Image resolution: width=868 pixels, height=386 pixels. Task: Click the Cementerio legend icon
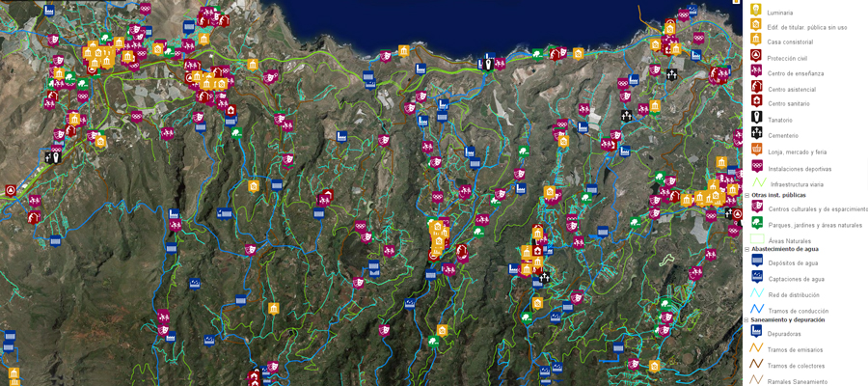pyautogui.click(x=755, y=133)
